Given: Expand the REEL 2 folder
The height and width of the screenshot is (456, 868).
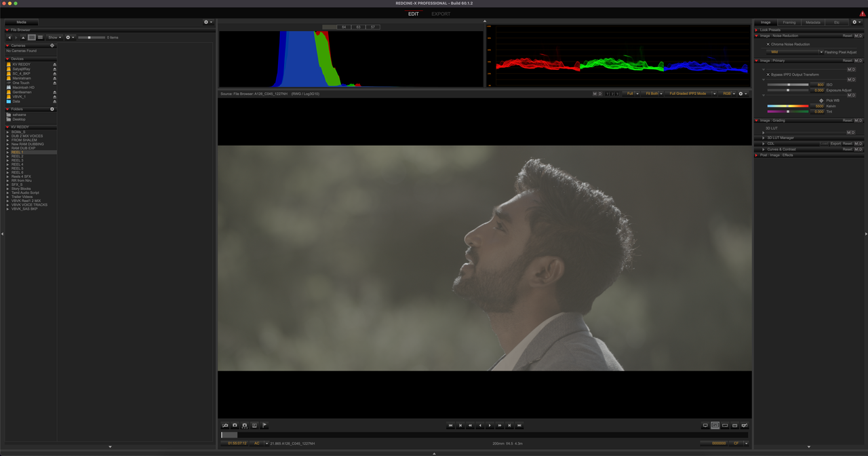Looking at the screenshot, I should [x=8, y=157].
